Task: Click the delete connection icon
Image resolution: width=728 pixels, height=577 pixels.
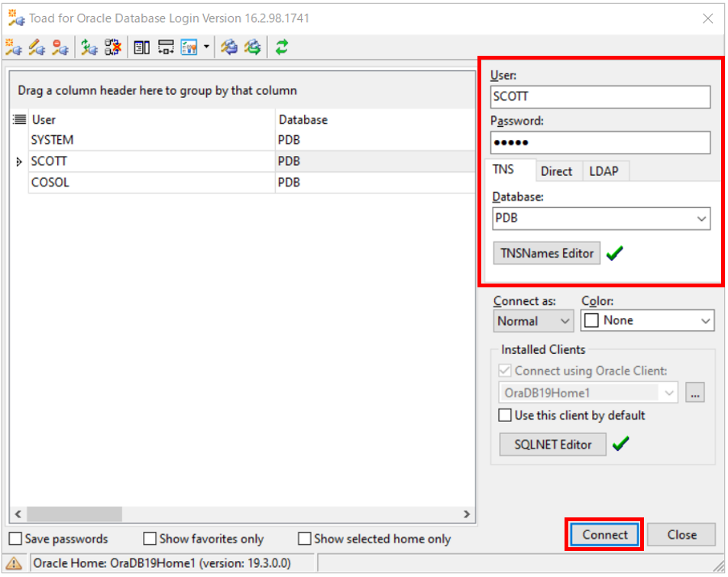Action: click(x=60, y=47)
